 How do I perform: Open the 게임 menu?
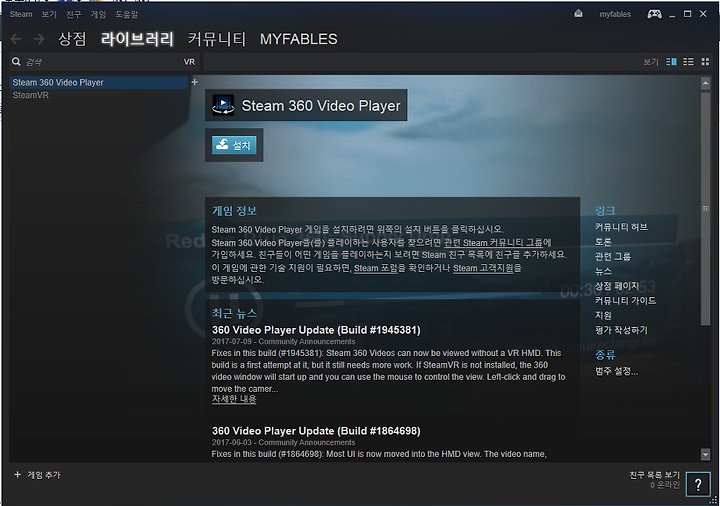[98, 14]
